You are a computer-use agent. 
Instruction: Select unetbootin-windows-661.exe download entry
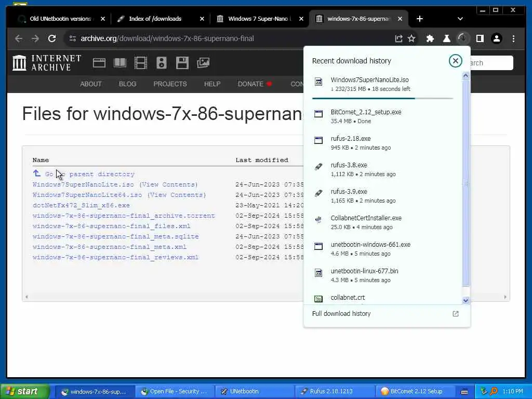[382, 249]
